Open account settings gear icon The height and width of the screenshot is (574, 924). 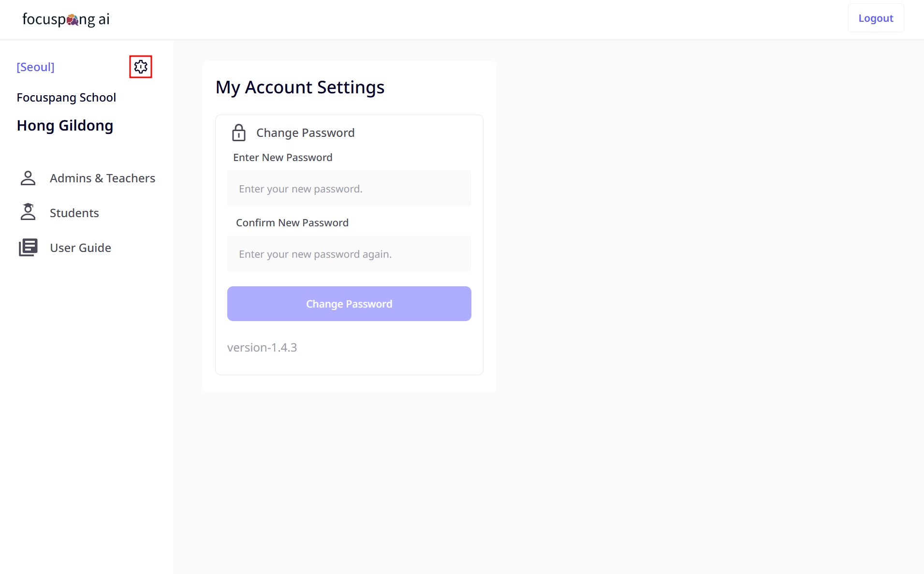141,67
